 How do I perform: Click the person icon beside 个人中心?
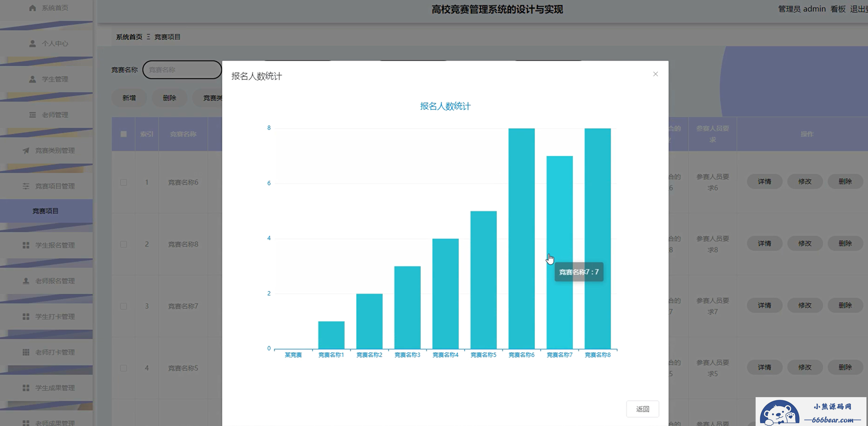pyautogui.click(x=32, y=43)
